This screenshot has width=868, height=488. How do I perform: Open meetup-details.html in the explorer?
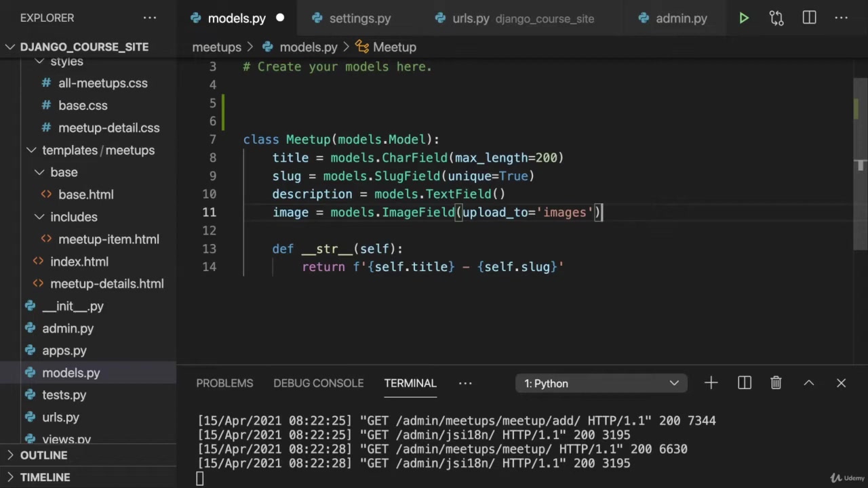(106, 284)
